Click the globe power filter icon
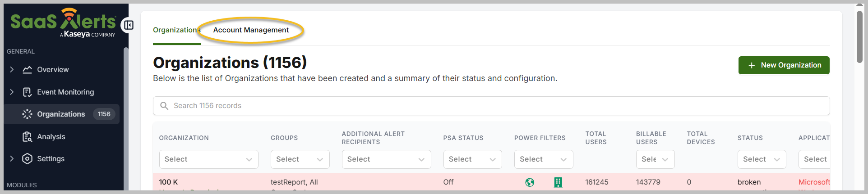Screen dimensions: 868x194 coord(530,182)
